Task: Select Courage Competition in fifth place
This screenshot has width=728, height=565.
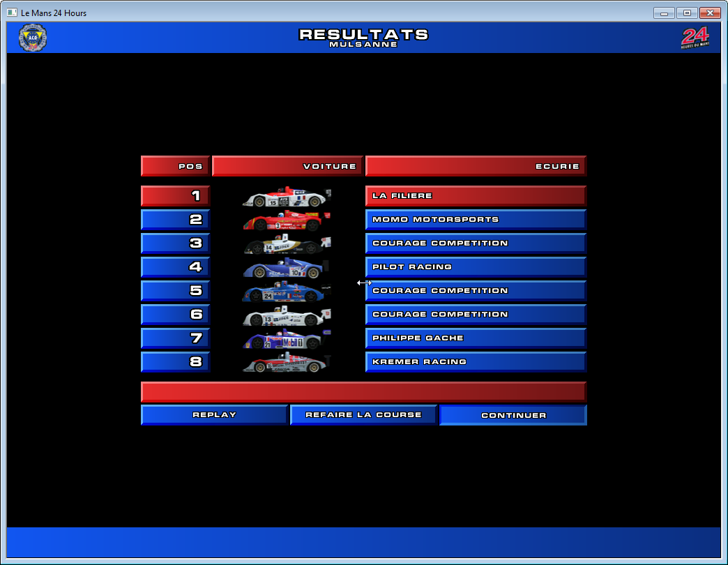Action: 476,291
